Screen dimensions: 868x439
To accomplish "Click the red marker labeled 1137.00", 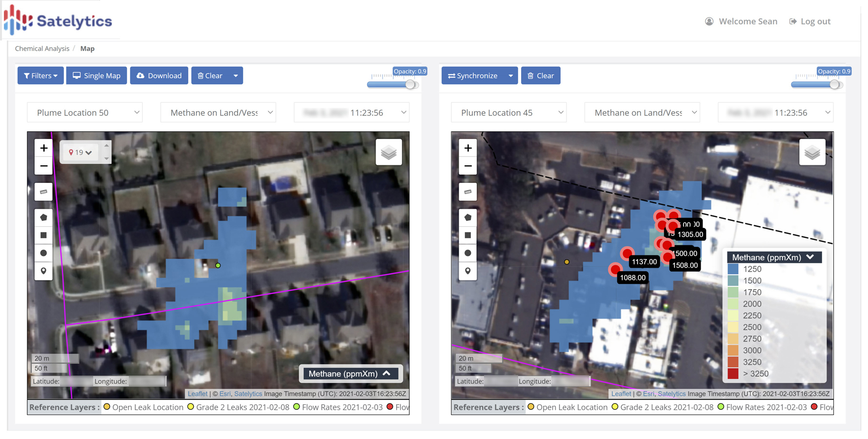I will pyautogui.click(x=627, y=254).
